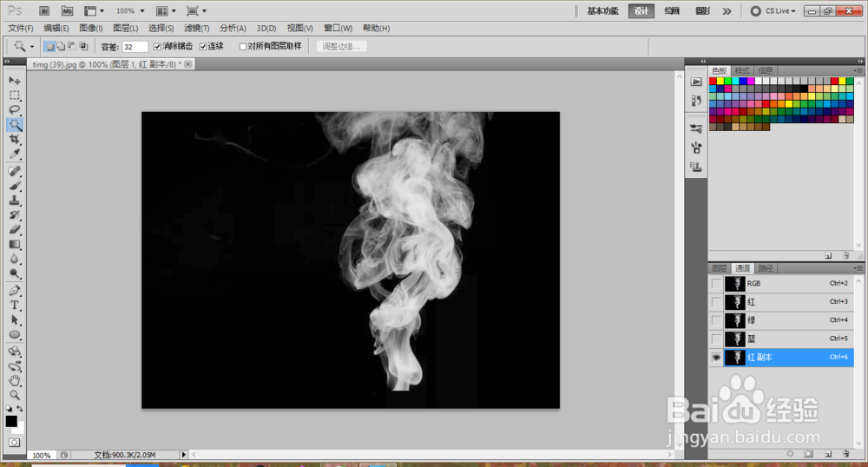The height and width of the screenshot is (467, 868).
Task: Show the Green (绿) channel visibility
Action: click(x=716, y=319)
